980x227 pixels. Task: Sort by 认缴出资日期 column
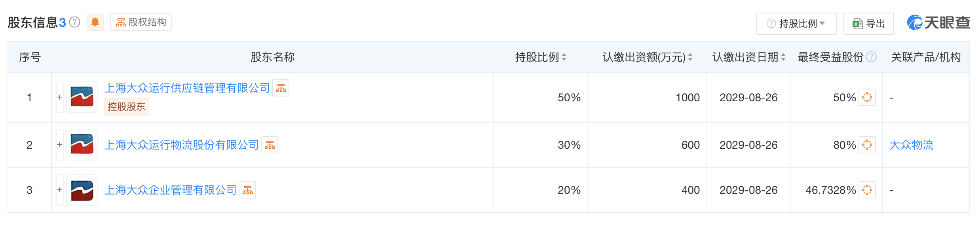[749, 57]
